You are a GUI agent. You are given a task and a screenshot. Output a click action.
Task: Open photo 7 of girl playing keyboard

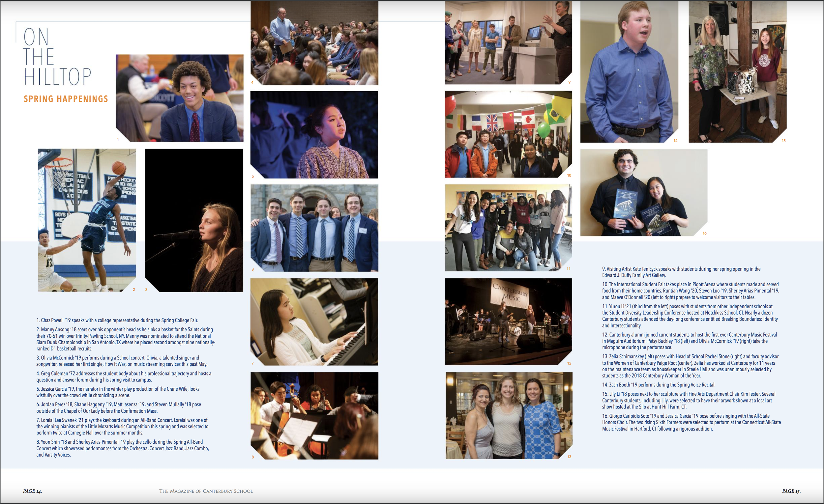click(314, 322)
